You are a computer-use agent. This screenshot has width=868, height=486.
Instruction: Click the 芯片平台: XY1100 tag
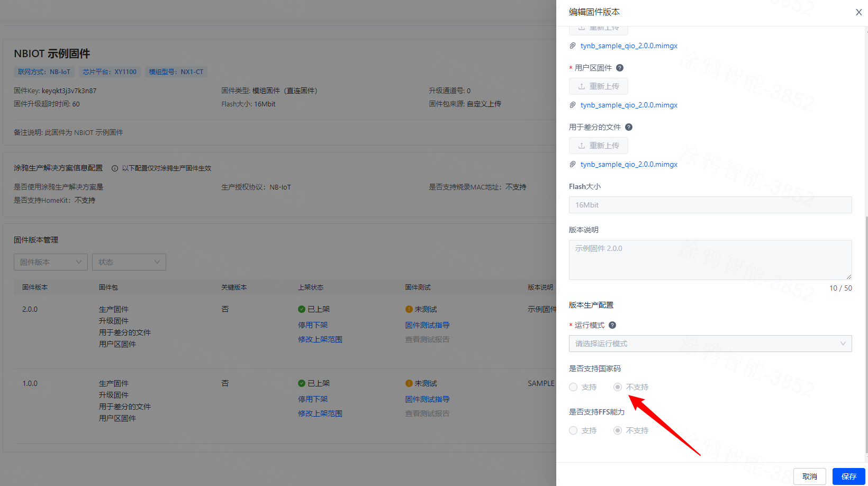click(110, 72)
